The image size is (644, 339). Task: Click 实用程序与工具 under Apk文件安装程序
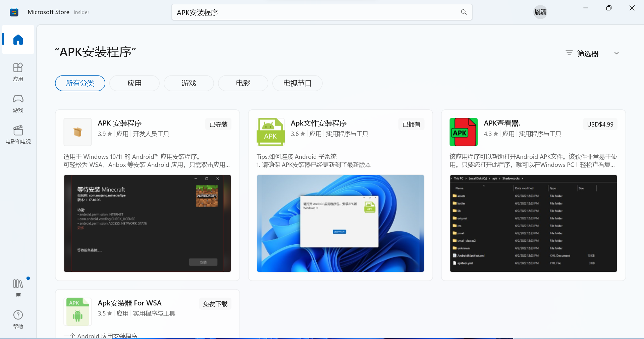point(347,134)
